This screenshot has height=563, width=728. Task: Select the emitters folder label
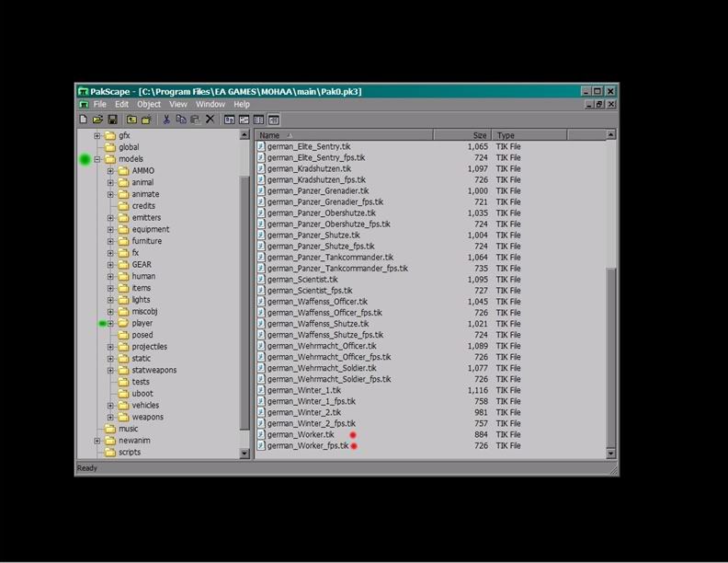coord(146,217)
